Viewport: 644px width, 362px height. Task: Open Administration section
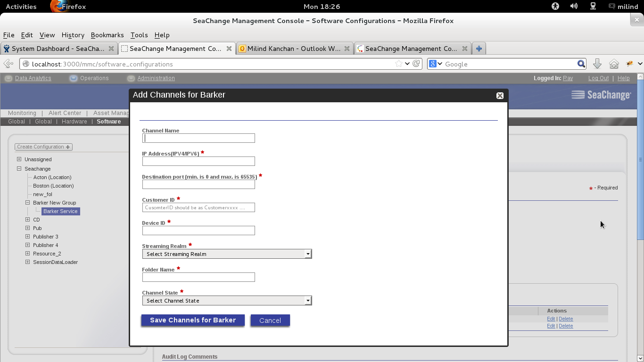[x=156, y=78]
